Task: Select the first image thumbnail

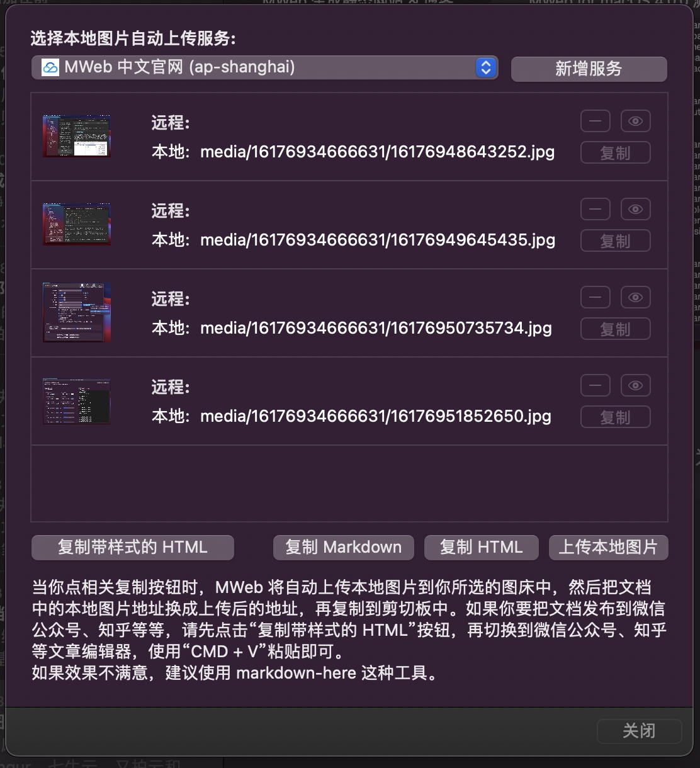Action: [77, 136]
